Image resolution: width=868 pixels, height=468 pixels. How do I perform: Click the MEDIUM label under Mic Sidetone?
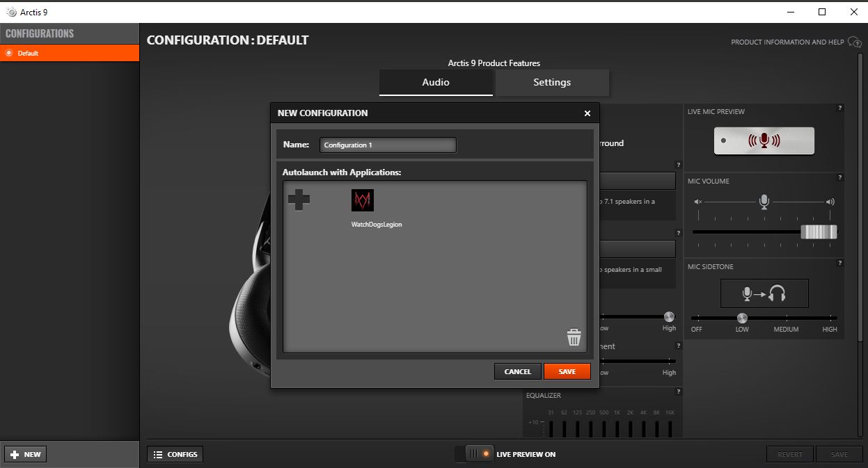pos(787,330)
